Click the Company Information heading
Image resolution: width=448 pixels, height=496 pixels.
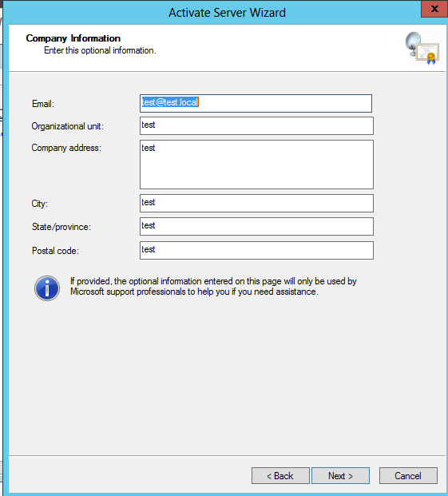click(x=73, y=38)
